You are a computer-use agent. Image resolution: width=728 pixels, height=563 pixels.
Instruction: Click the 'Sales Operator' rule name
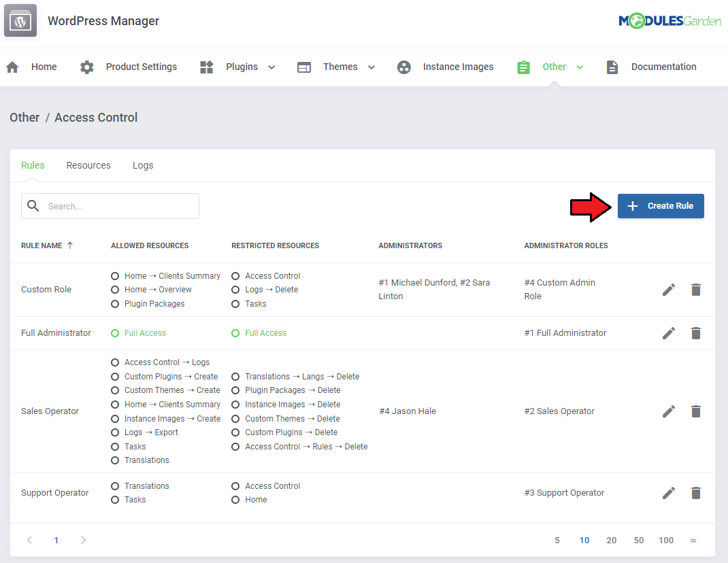tap(50, 411)
